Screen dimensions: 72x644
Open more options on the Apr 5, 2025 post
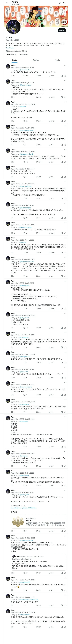point(65,65)
